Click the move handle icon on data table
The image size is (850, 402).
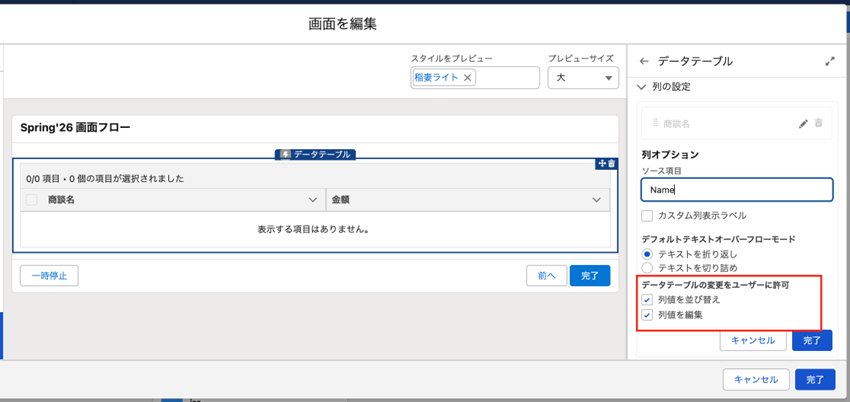(602, 164)
